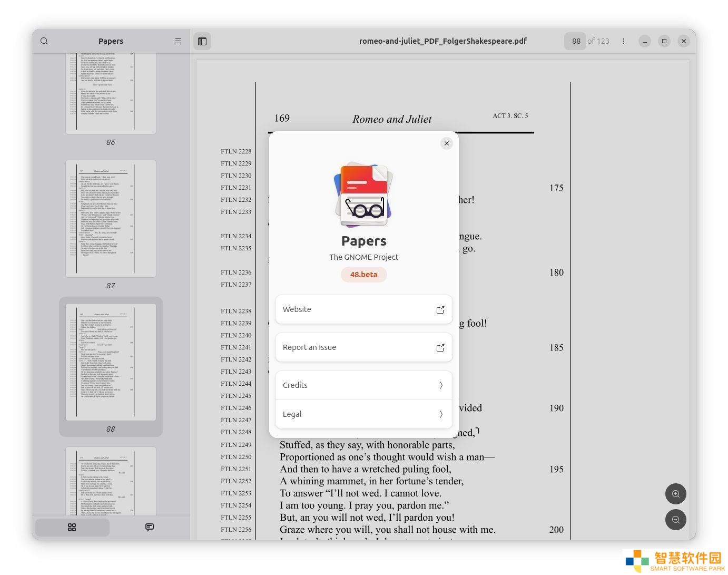Switch to the thumbnails grid view tab
Viewport: 728px width, 575px height.
click(x=72, y=528)
